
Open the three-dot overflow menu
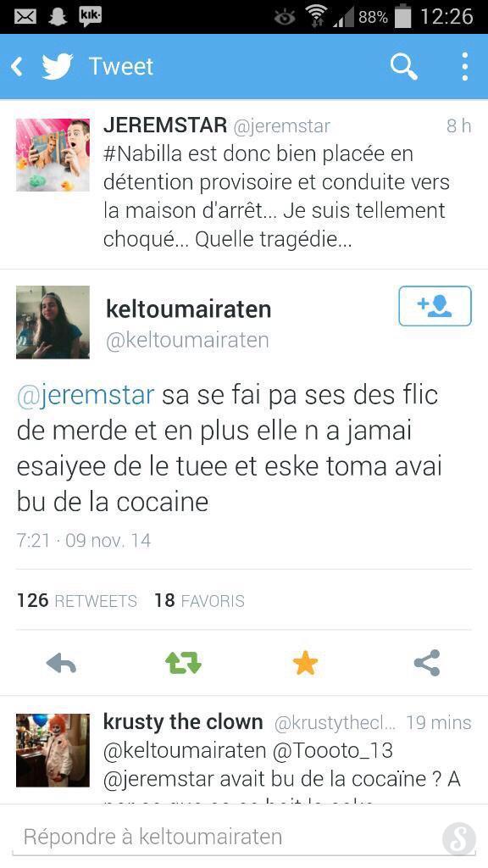[465, 67]
